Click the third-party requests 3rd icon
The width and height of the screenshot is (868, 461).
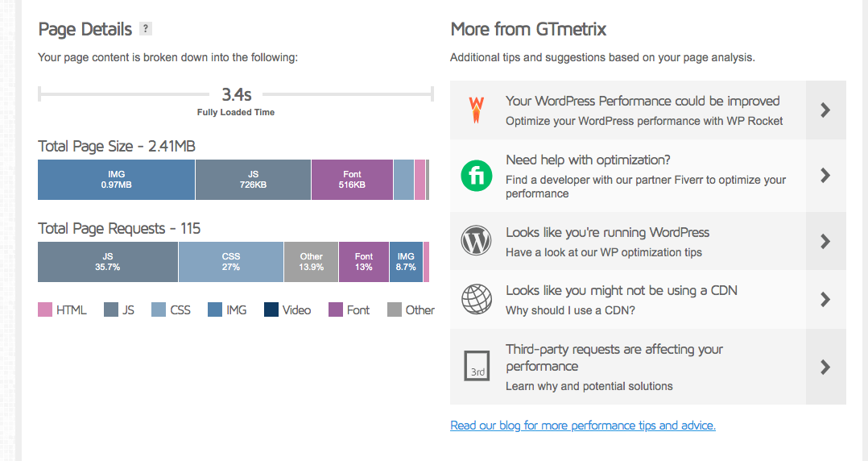[x=477, y=365]
